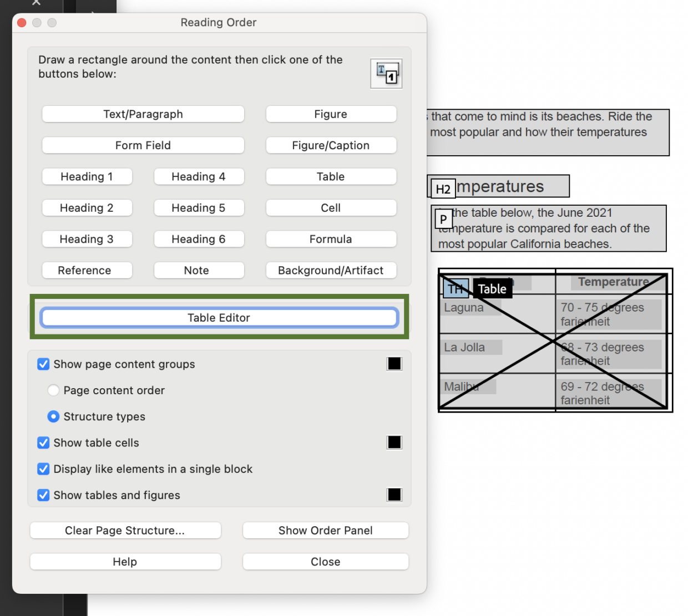The width and height of the screenshot is (688, 616).
Task: Tag selection as Heading 3
Action: (x=87, y=239)
